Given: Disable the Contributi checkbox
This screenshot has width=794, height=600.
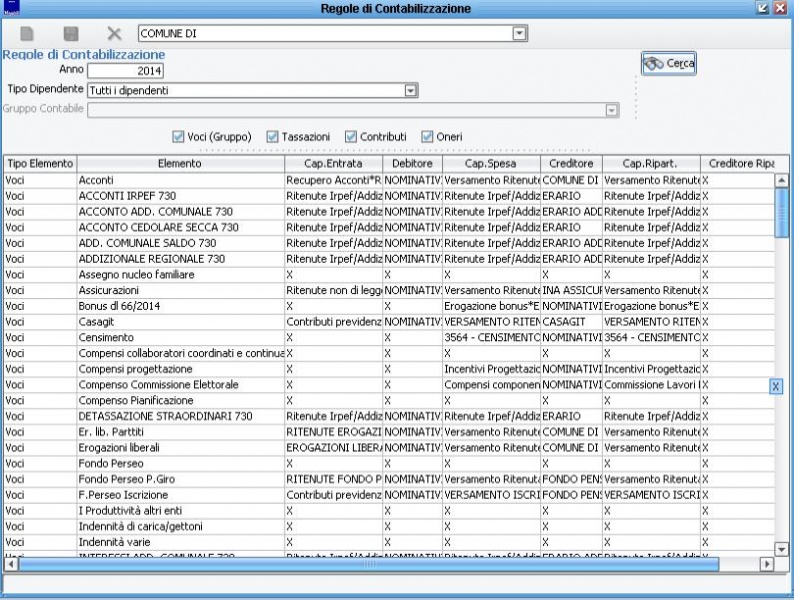Looking at the screenshot, I should click(x=351, y=136).
